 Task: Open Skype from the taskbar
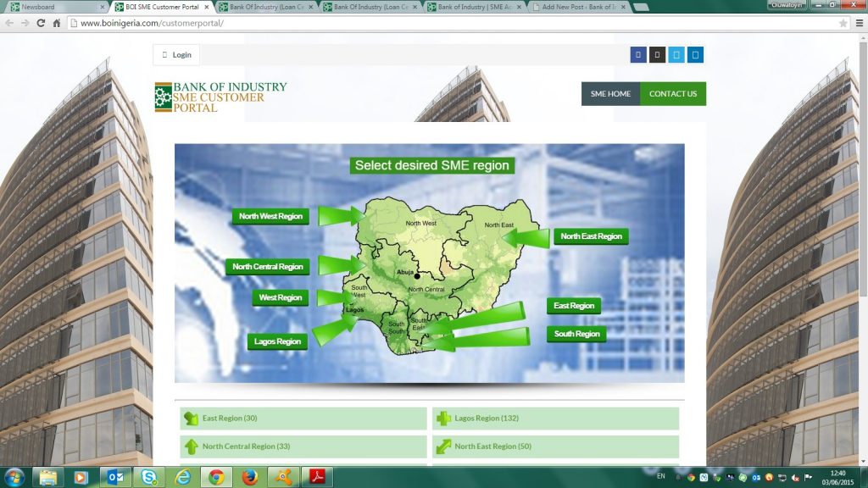tap(149, 477)
